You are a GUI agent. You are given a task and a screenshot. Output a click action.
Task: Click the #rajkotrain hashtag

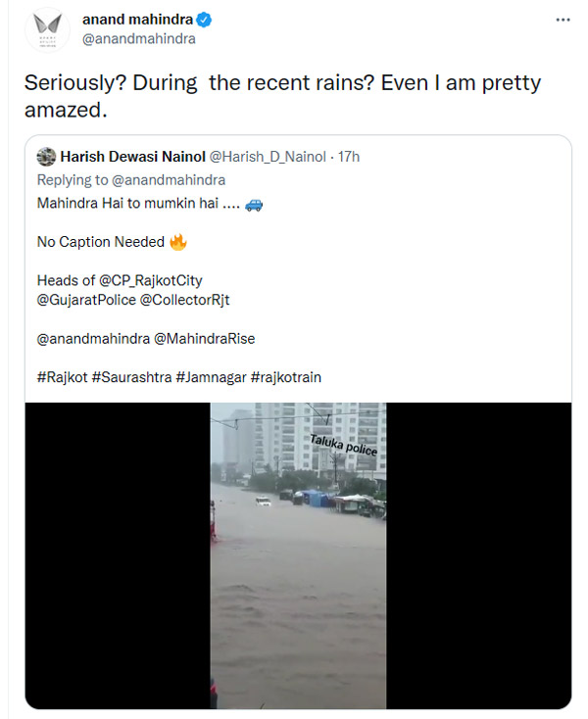[286, 376]
